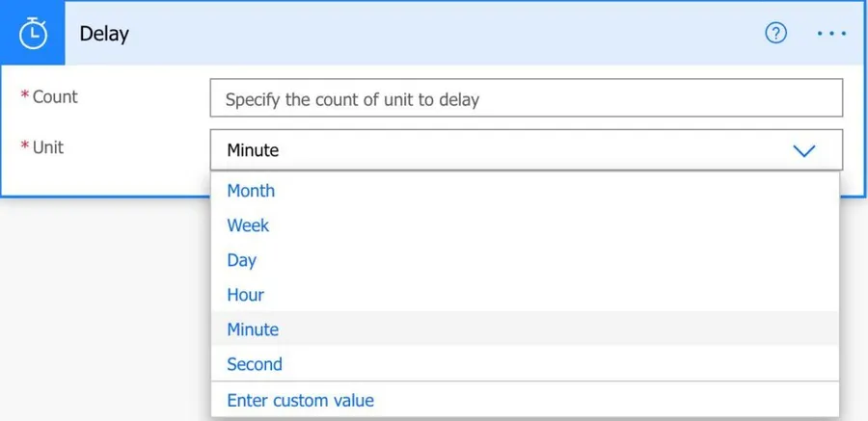Open the ellipsis more options menu
This screenshot has width=868, height=421.
click(830, 34)
